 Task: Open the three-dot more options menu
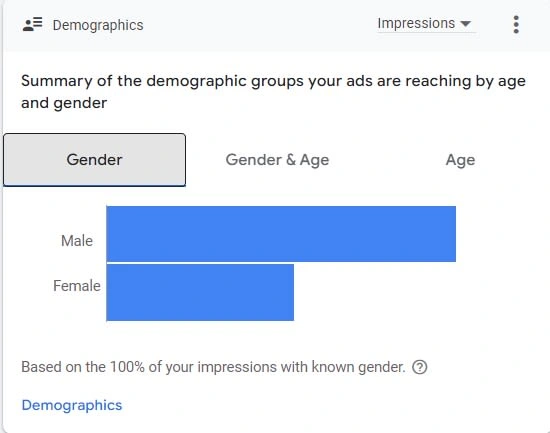tap(516, 25)
